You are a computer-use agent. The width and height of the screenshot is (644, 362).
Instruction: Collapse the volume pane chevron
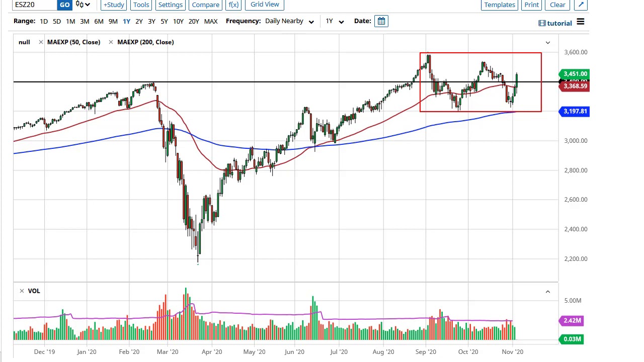tap(548, 292)
